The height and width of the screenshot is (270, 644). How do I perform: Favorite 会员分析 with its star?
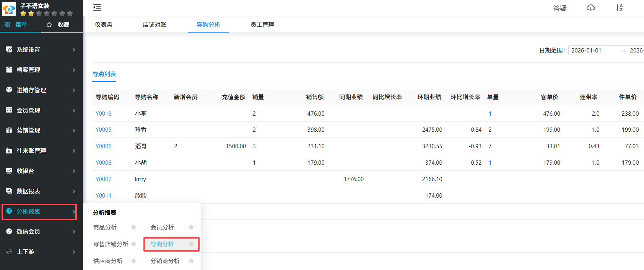click(x=191, y=227)
